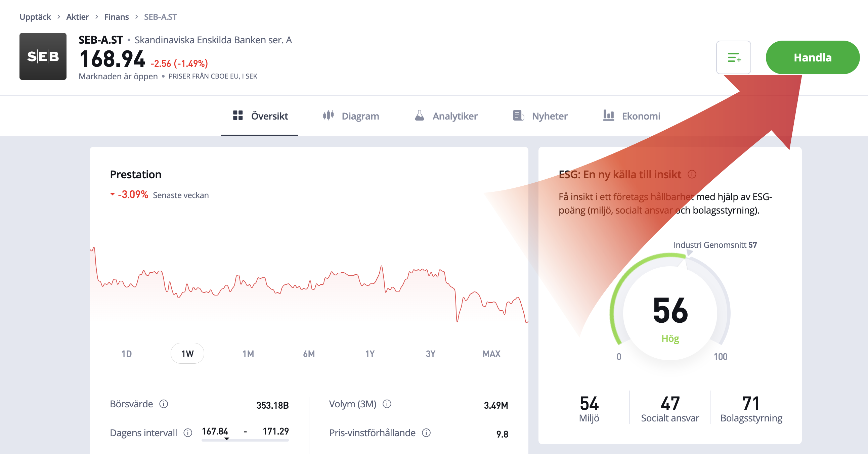The width and height of the screenshot is (868, 454).
Task: Navigate to Aktier breadcrumb link
Action: pyautogui.click(x=78, y=17)
